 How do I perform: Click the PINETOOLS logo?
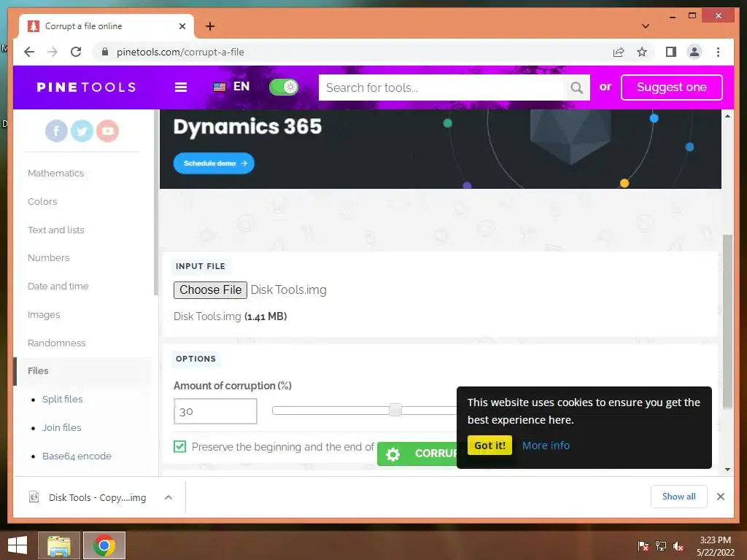[86, 87]
